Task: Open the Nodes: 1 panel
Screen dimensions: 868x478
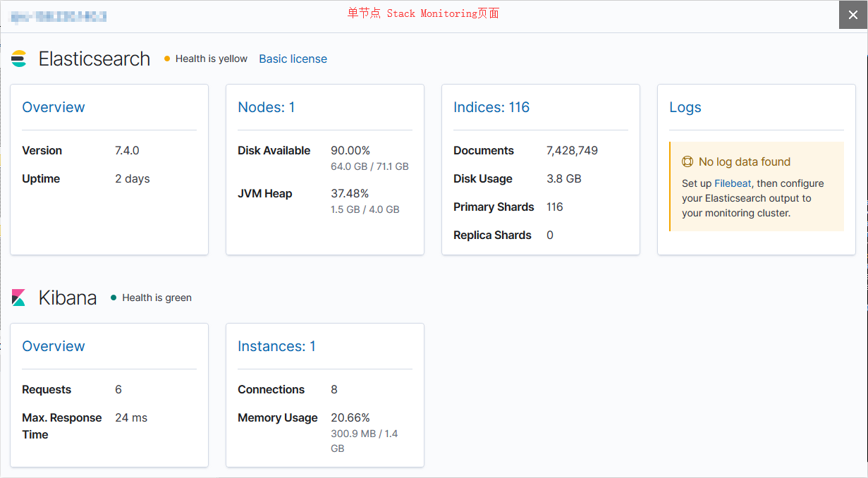Action: tap(267, 107)
